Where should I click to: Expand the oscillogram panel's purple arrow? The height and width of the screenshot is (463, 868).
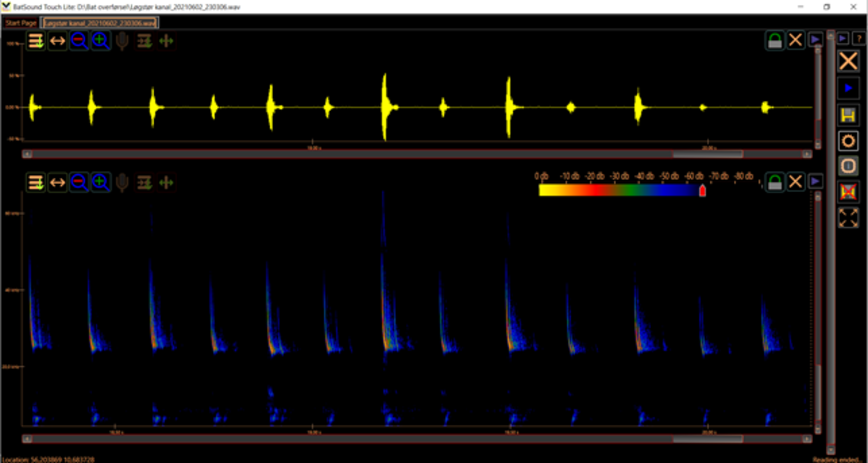(815, 40)
